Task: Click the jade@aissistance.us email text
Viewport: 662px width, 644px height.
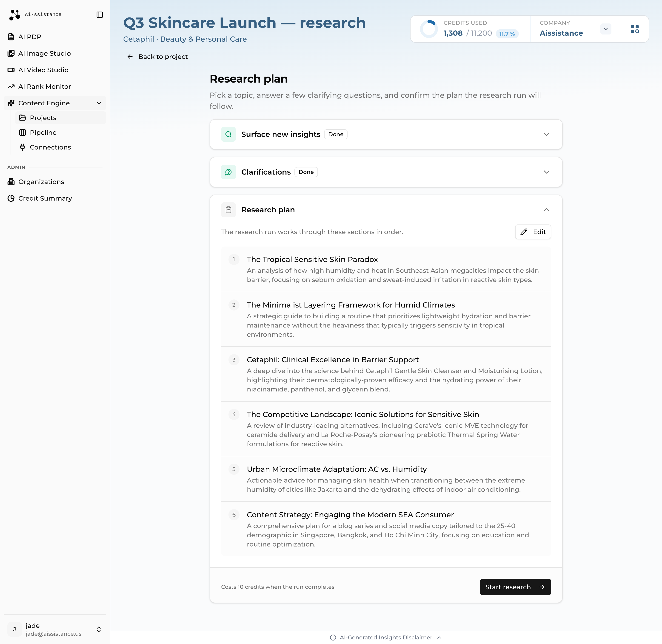Action: point(53,634)
